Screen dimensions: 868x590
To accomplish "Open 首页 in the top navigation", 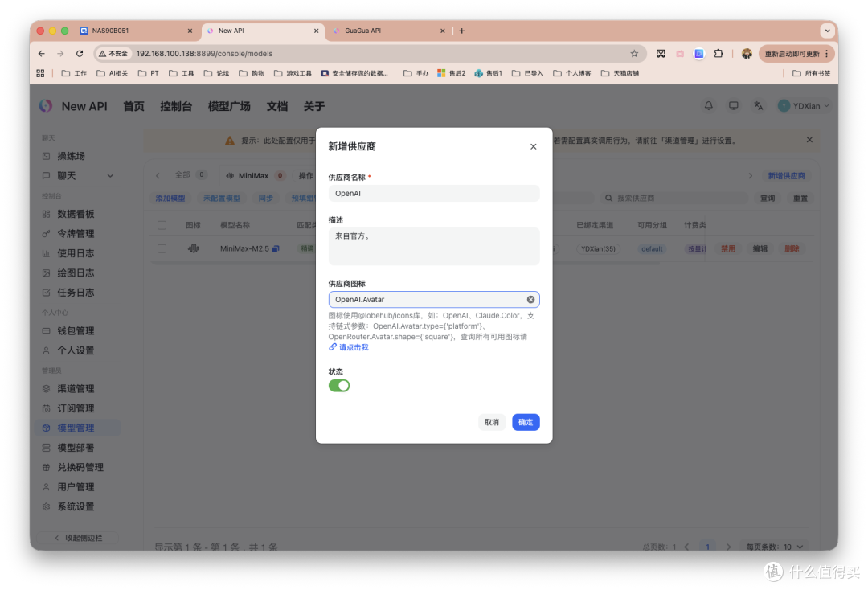I will point(133,106).
